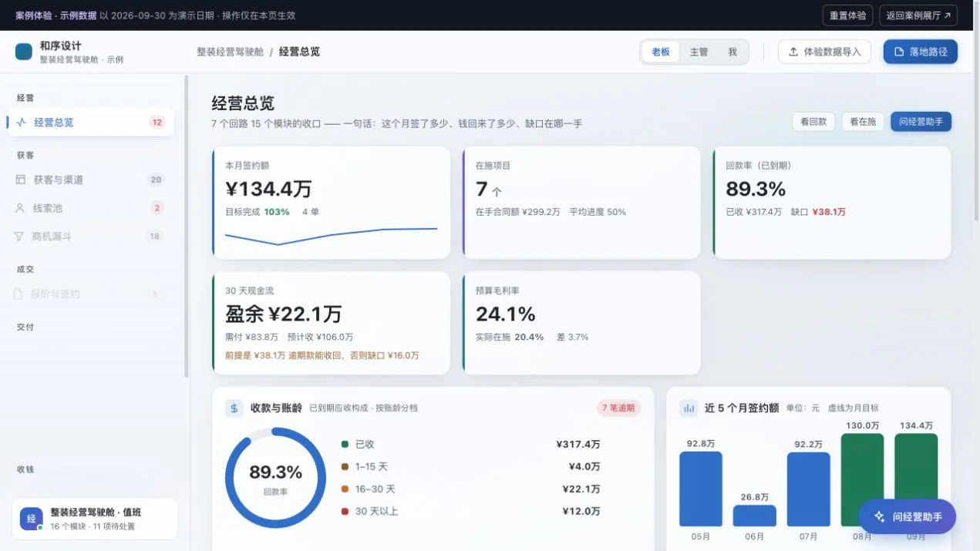
Task: Click the 7 笔逾期 badge
Action: click(x=618, y=408)
